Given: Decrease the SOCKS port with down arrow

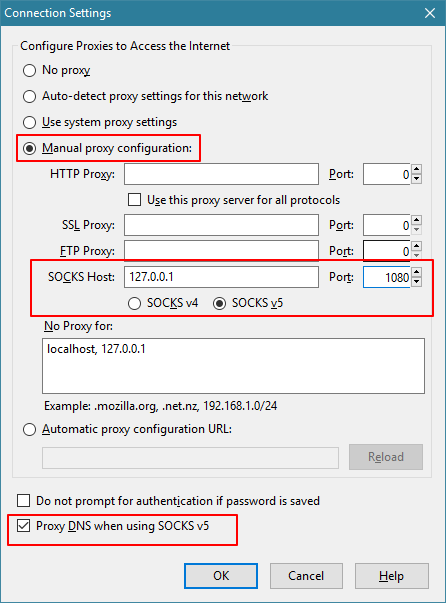Looking at the screenshot, I should (416, 282).
